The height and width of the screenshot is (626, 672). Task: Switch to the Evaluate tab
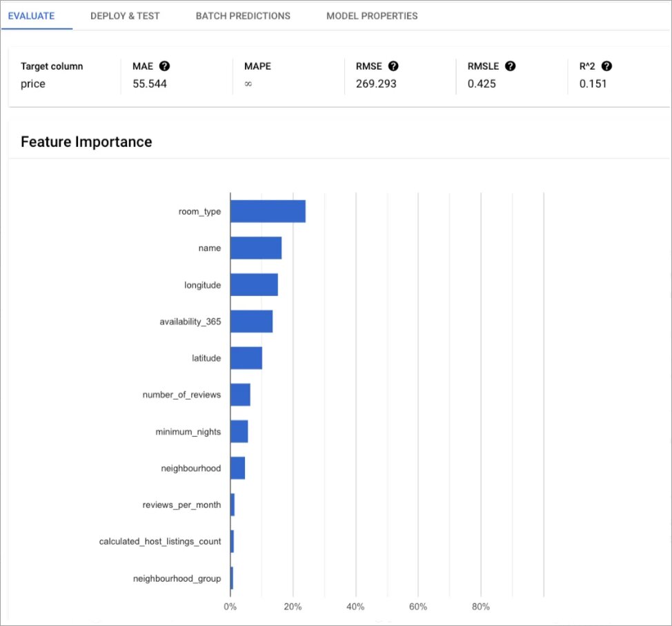pyautogui.click(x=31, y=16)
